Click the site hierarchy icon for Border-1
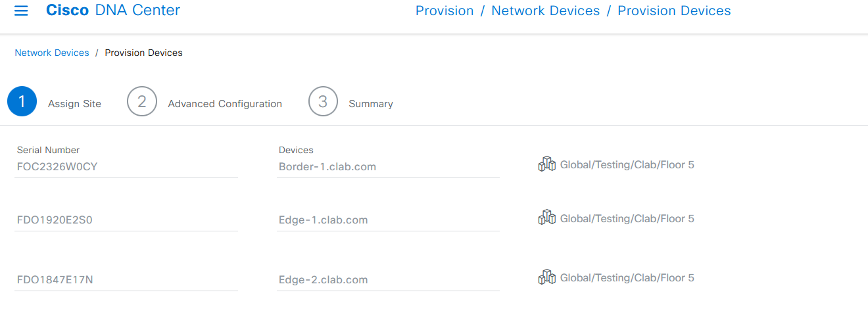This screenshot has width=868, height=330. [546, 164]
